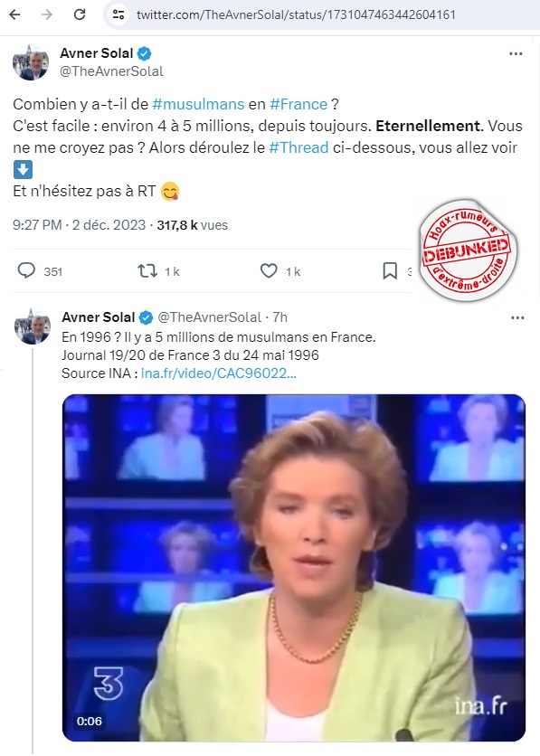Click the reply tweet's profile avatar
The height and width of the screenshot is (756, 540).
tap(32, 326)
